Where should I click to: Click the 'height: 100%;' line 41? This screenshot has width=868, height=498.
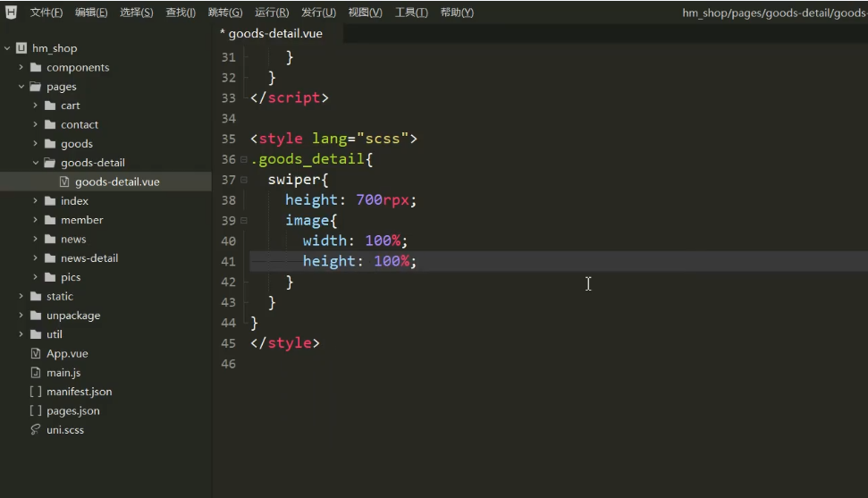point(359,261)
